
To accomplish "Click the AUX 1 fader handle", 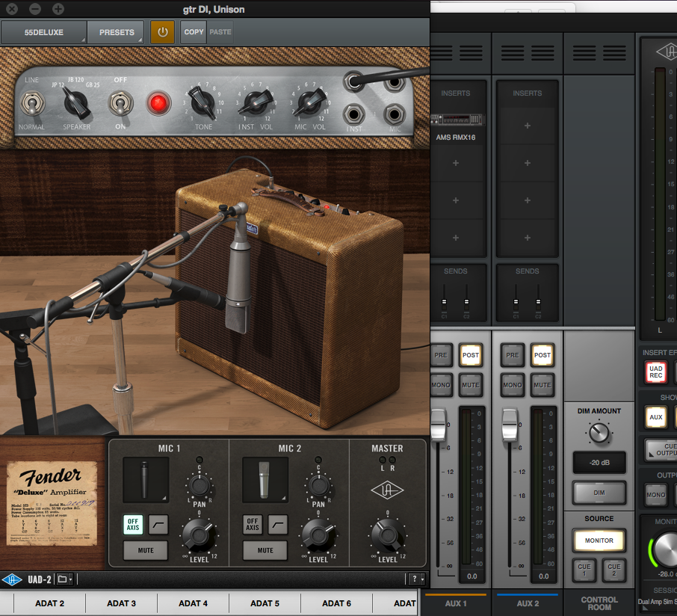I will coord(438,425).
